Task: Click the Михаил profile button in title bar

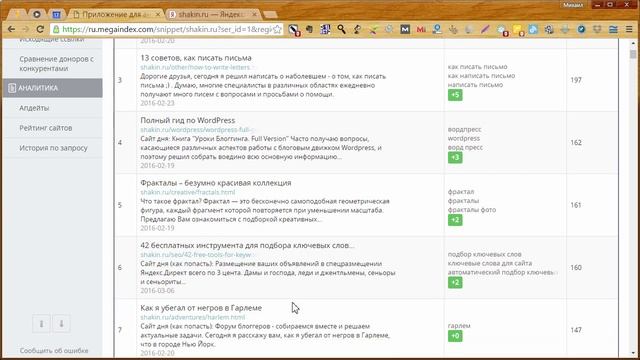Action: tap(573, 5)
